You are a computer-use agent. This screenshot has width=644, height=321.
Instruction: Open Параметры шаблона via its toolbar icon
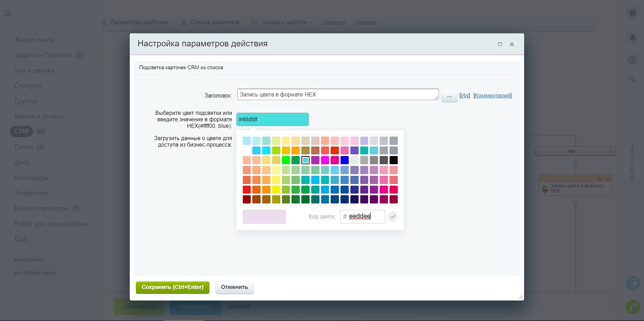point(104,22)
